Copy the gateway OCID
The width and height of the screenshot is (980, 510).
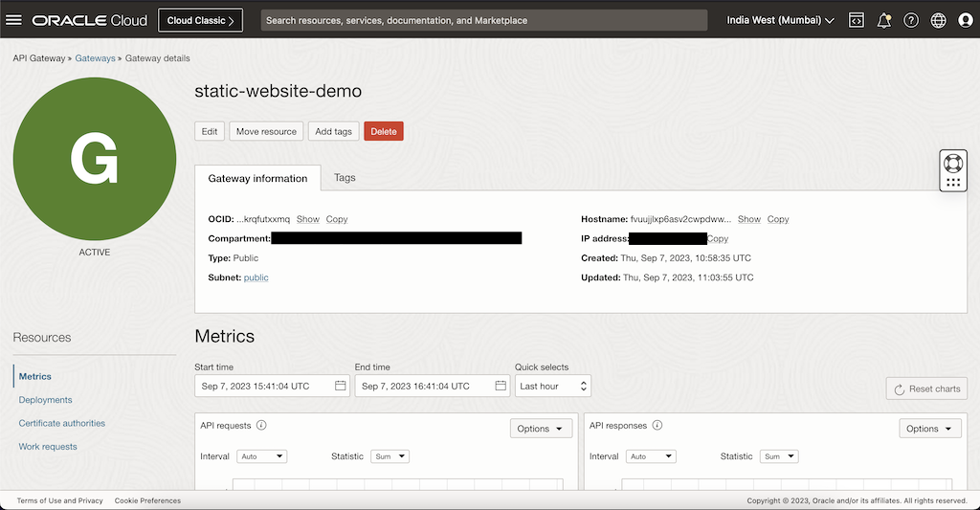point(337,219)
